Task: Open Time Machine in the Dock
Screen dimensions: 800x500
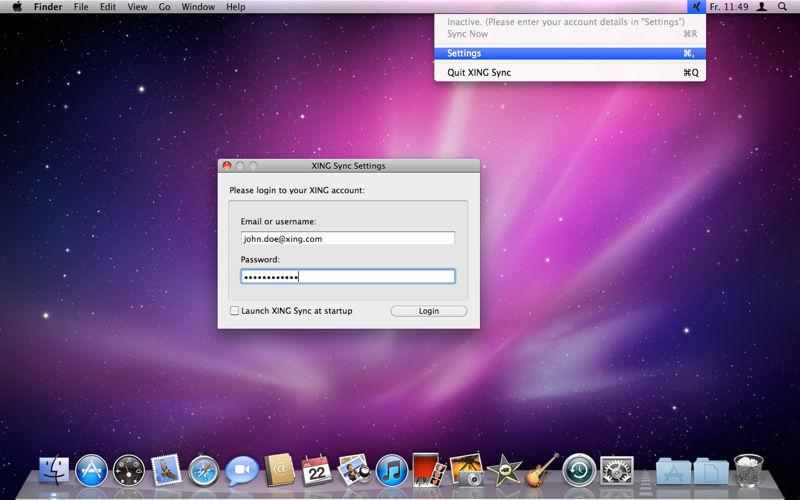Action: (579, 470)
